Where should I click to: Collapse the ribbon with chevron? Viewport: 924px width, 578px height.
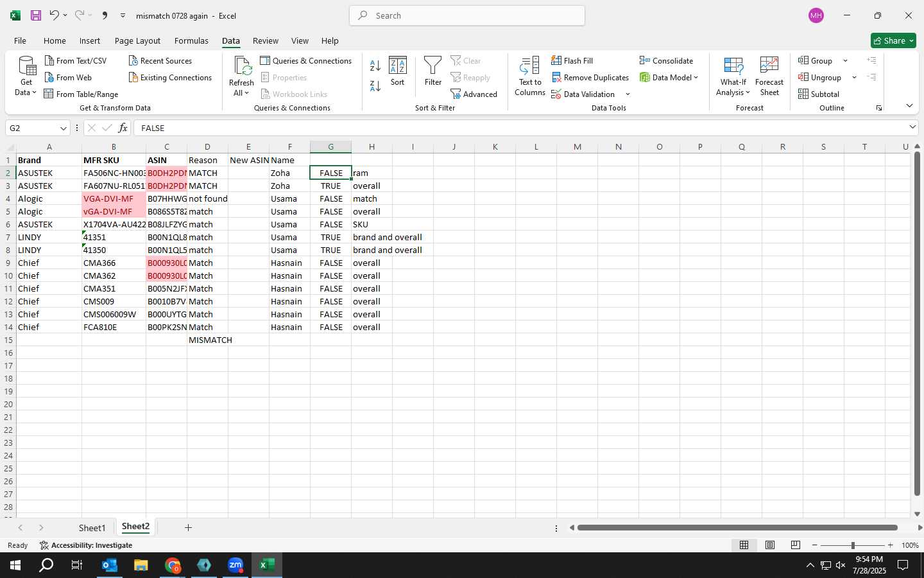tap(909, 106)
